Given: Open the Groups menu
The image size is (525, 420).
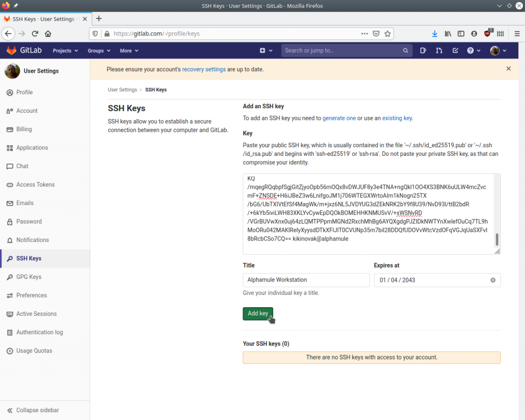Looking at the screenshot, I should point(99,50).
